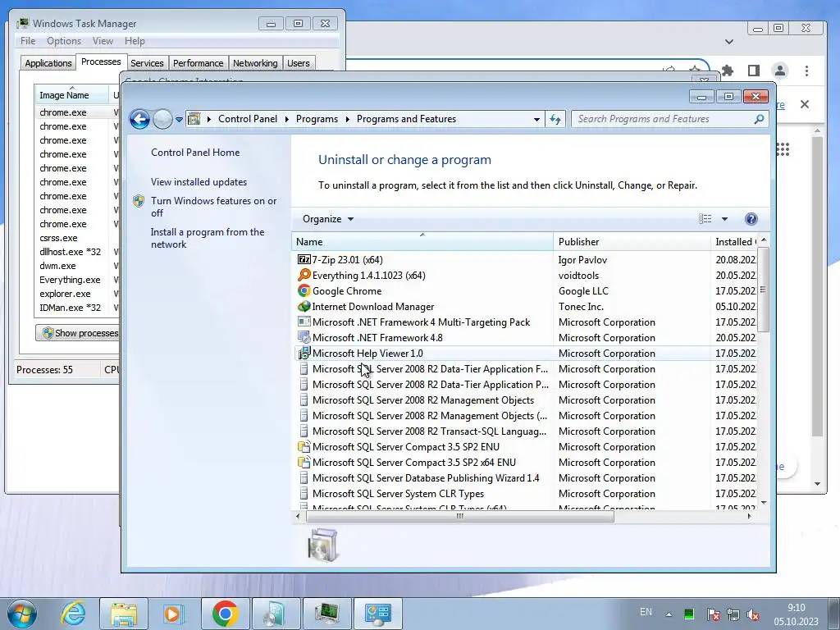Sort programs by Name column header
840x630 pixels.
pos(422,242)
